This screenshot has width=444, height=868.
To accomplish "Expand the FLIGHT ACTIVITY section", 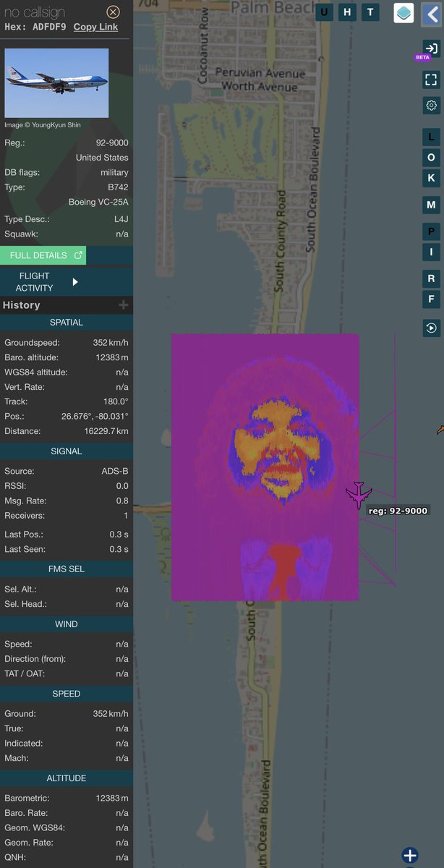I will tap(66, 282).
